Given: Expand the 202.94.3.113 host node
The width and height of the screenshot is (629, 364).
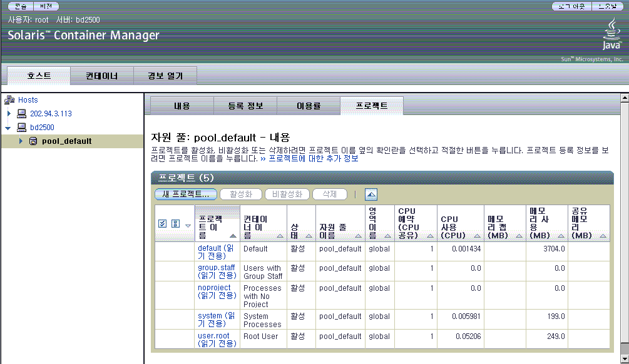Looking at the screenshot, I should point(9,113).
